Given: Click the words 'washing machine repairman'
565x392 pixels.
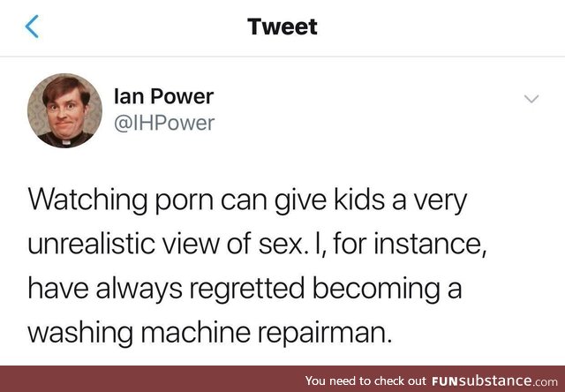Looking at the screenshot, I should [209, 333].
